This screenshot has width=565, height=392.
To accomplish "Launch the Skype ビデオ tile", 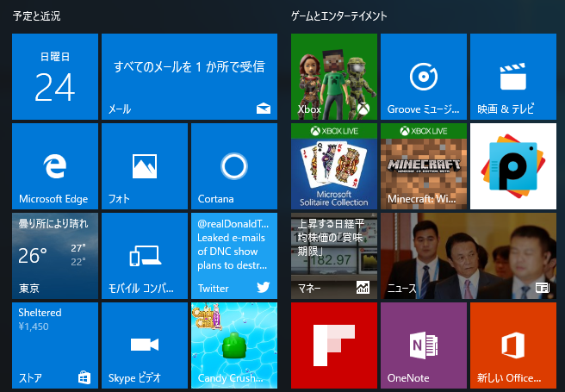I will (x=145, y=345).
